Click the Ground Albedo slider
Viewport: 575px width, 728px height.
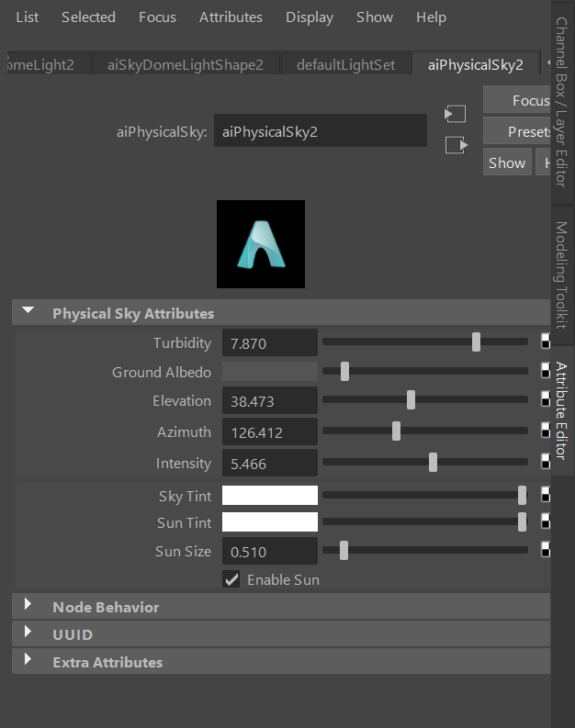coord(425,371)
